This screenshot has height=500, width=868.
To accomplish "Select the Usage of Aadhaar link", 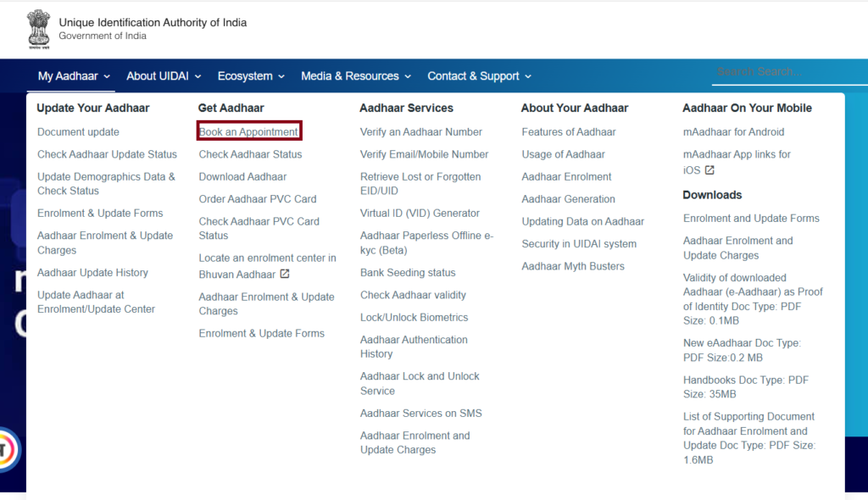I will coord(563,154).
